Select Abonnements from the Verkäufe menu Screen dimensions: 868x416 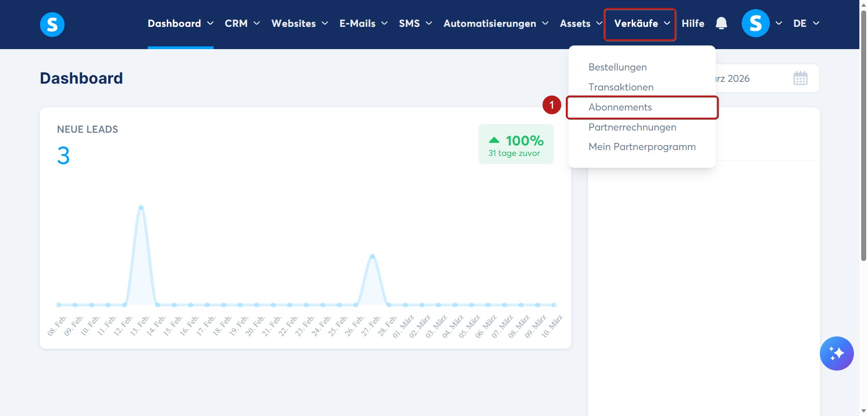click(x=620, y=107)
